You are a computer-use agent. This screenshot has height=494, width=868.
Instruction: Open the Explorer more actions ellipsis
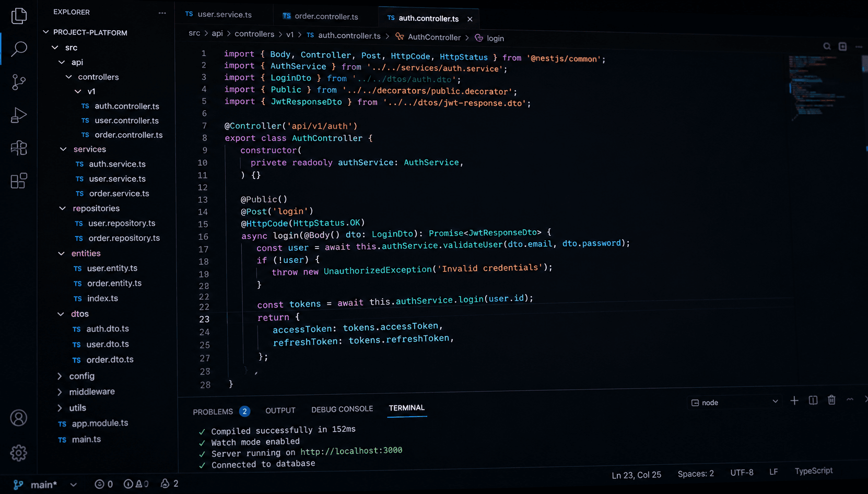[162, 13]
